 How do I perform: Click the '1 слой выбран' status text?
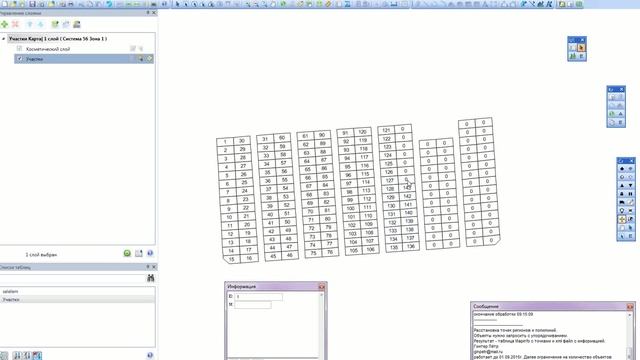[41, 255]
